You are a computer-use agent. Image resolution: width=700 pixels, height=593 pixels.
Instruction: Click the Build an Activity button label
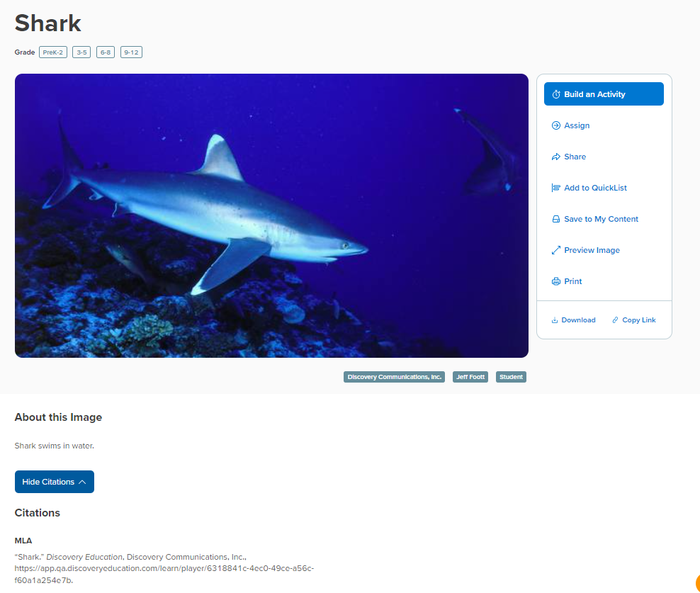click(594, 94)
